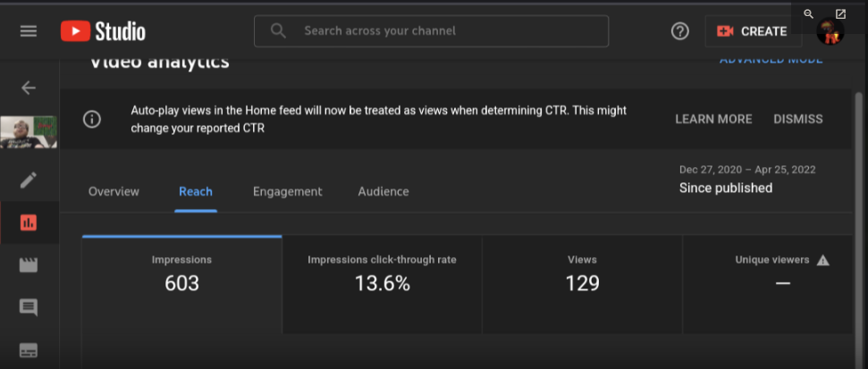Switch to the Engagement tab
Screen dimensions: 868x369
coord(287,191)
